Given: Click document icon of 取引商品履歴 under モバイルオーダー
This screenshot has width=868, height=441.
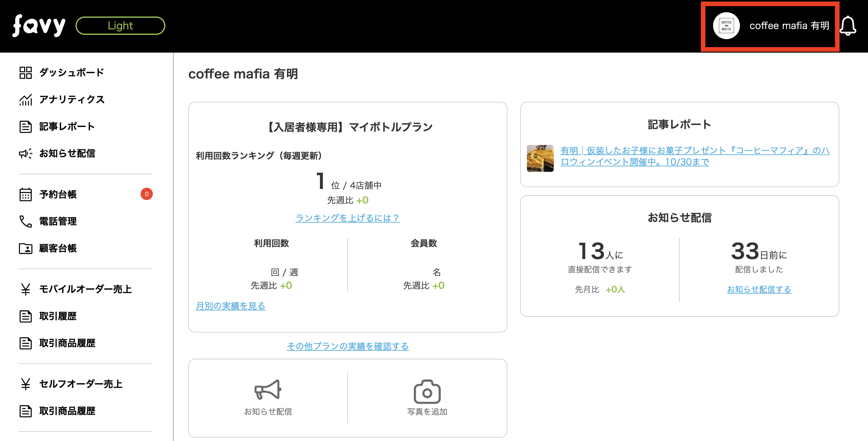Looking at the screenshot, I should 26,343.
